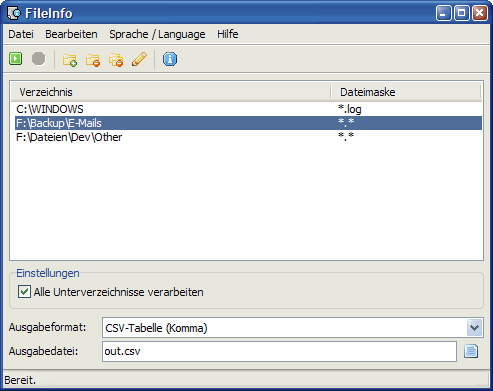This screenshot has height=391, width=493.
Task: Open the Ausgabeformat dropdown arrow
Action: [x=474, y=328]
